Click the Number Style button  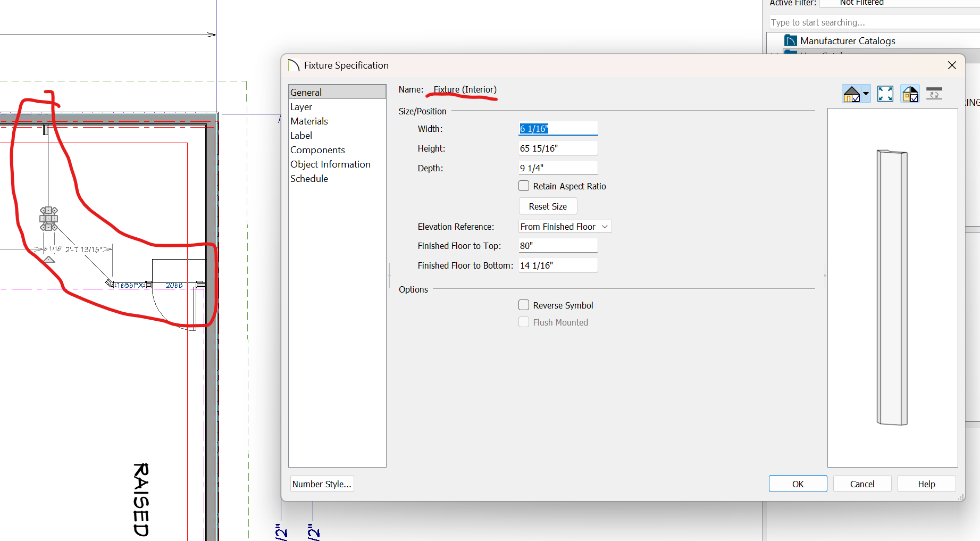tap(322, 484)
